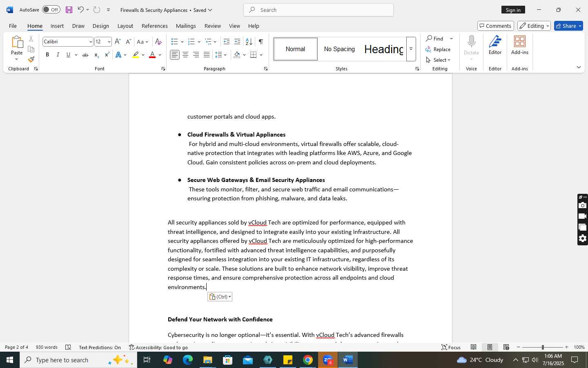Click the Find magnifier in Editing group

click(429, 38)
